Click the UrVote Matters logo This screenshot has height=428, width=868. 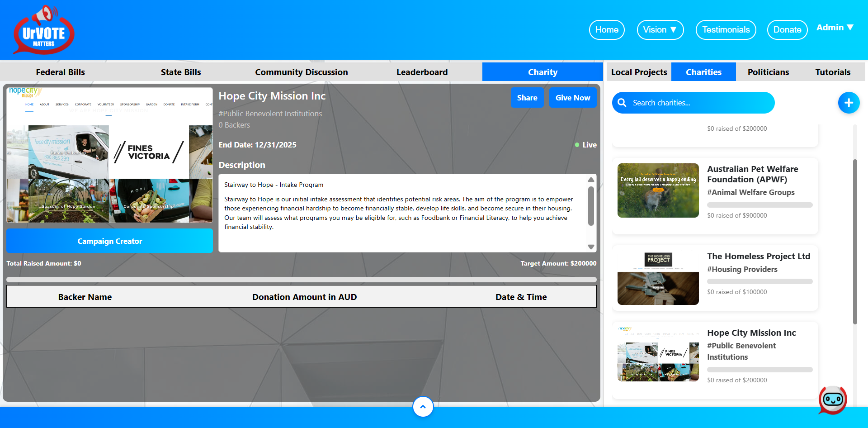[x=44, y=30]
